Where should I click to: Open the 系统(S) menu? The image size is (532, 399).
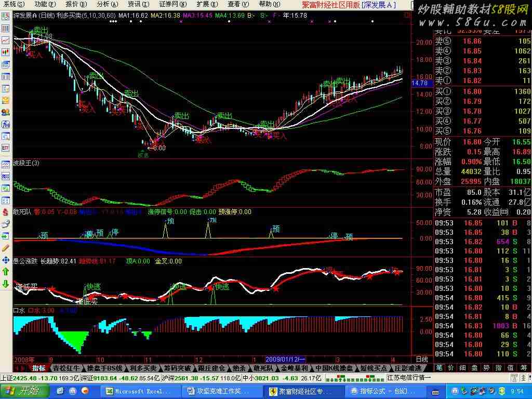(14, 4)
